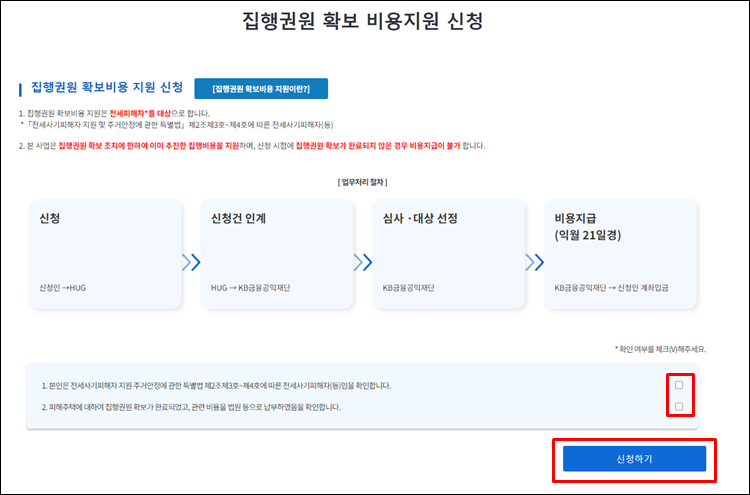Click the page title 집행권원 확보 비용지원 신청

pyautogui.click(x=363, y=21)
